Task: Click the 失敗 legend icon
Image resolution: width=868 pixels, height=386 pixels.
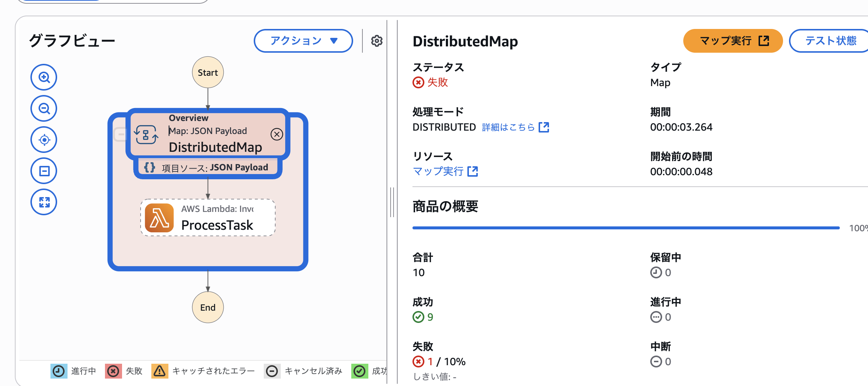Action: click(113, 371)
